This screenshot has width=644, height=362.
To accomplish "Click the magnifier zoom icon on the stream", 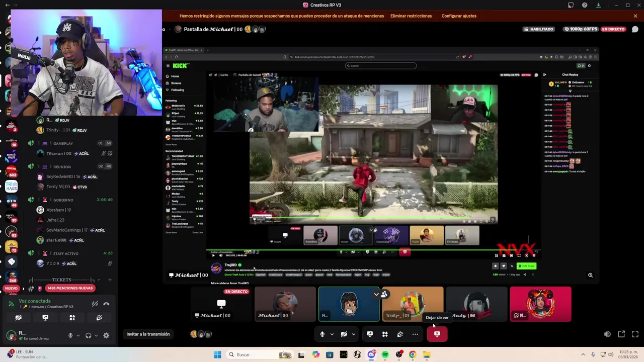I will click(x=590, y=275).
